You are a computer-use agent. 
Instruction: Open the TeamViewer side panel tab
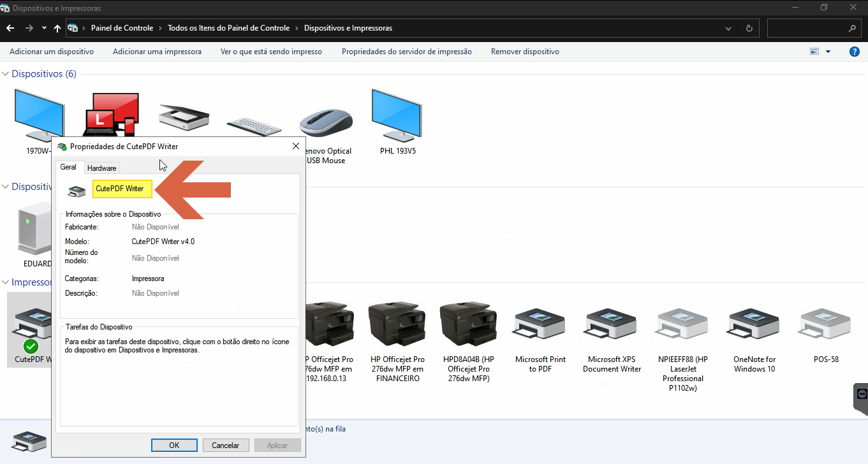[x=861, y=398]
